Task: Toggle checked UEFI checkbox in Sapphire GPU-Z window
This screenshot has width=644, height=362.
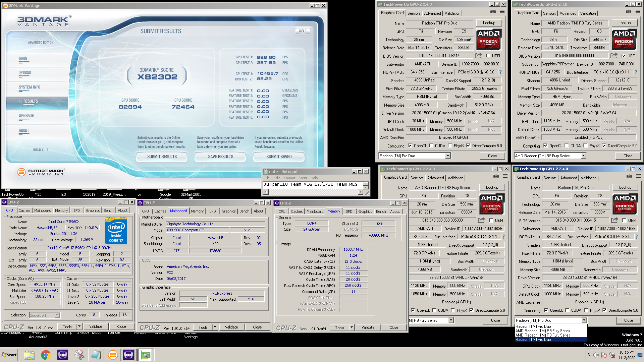Action: 624,56
